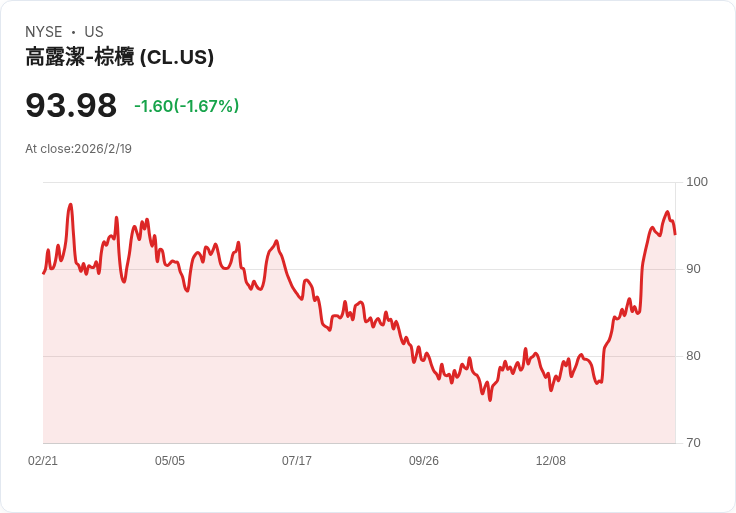Click the 100 price axis label

coord(697,182)
